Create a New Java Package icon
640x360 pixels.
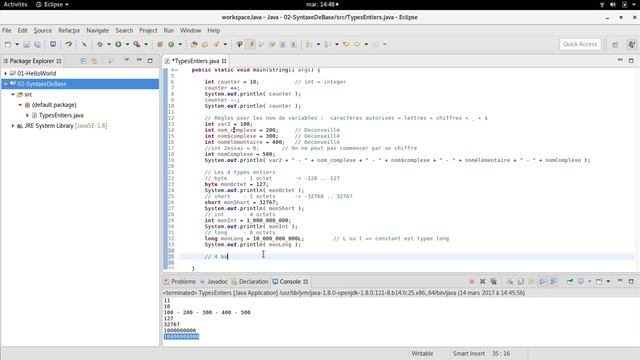click(x=160, y=44)
